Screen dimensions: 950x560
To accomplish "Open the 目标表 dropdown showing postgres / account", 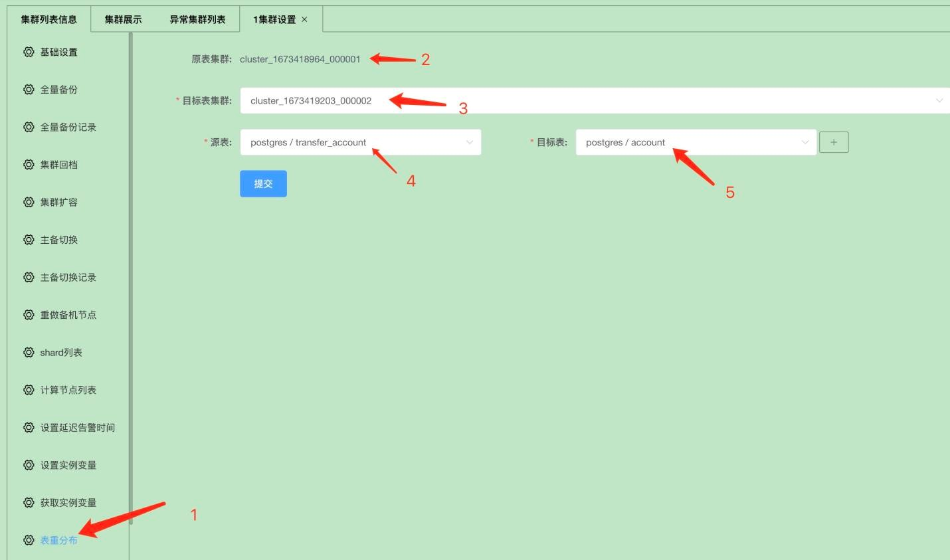I will pyautogui.click(x=696, y=142).
